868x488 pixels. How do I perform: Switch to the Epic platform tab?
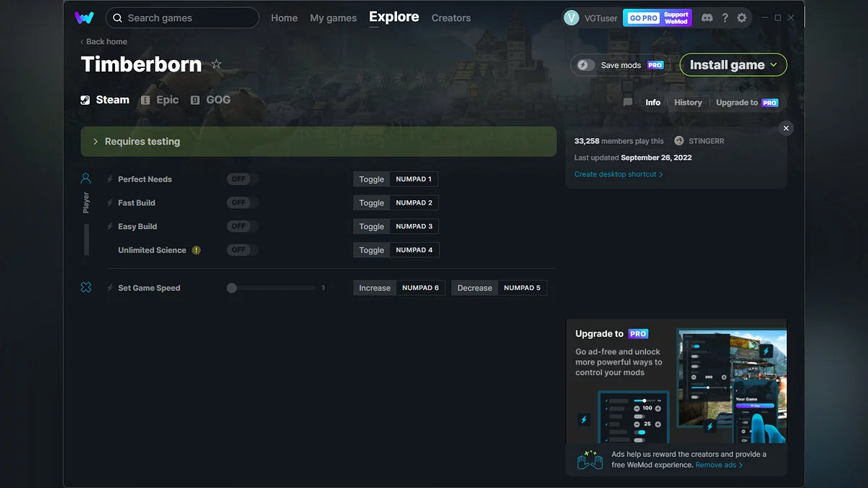[160, 100]
